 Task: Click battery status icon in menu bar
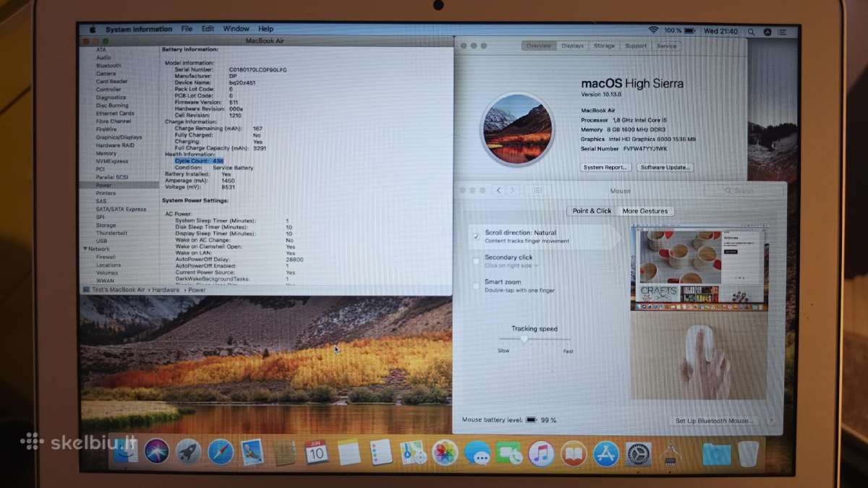click(689, 31)
